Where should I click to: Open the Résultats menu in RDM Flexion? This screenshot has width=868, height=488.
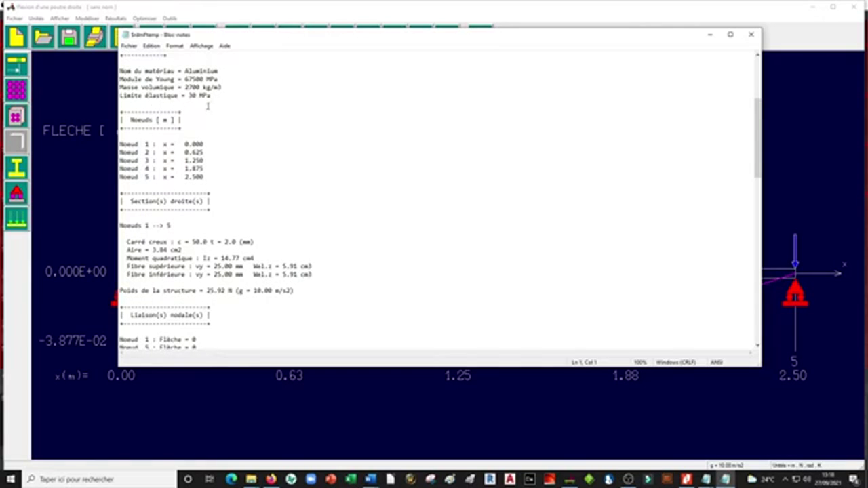[x=115, y=18]
